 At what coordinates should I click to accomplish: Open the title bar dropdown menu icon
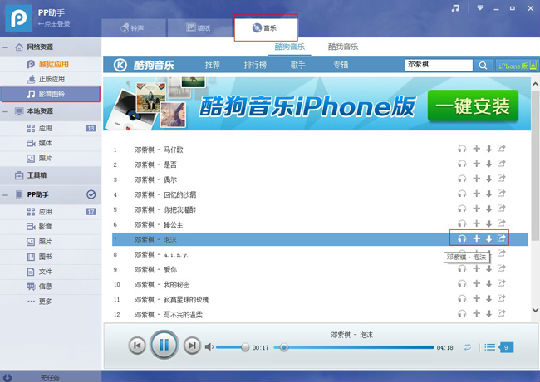pyautogui.click(x=480, y=8)
